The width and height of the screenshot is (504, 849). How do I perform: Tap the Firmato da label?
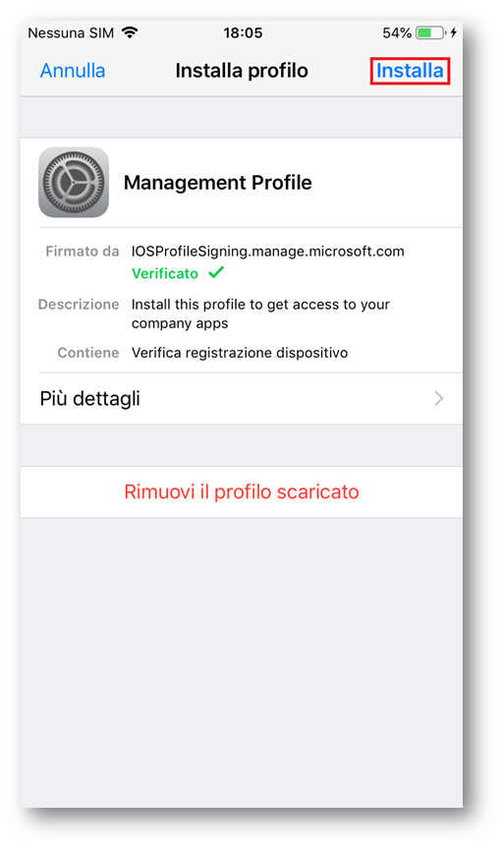tap(83, 252)
